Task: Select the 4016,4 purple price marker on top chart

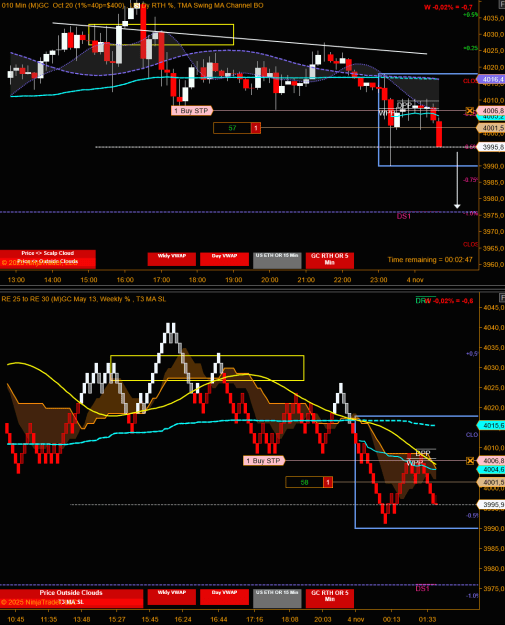Action: 491,79
